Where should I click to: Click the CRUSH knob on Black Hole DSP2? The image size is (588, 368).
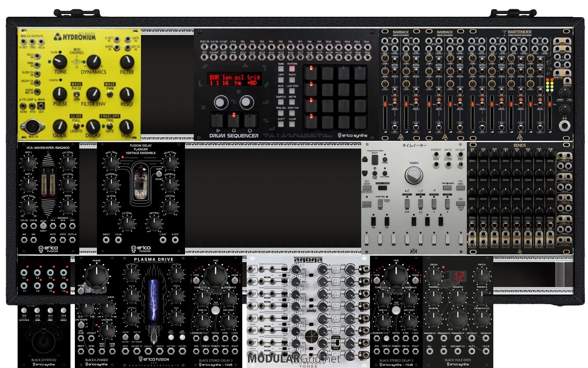[x=433, y=276]
